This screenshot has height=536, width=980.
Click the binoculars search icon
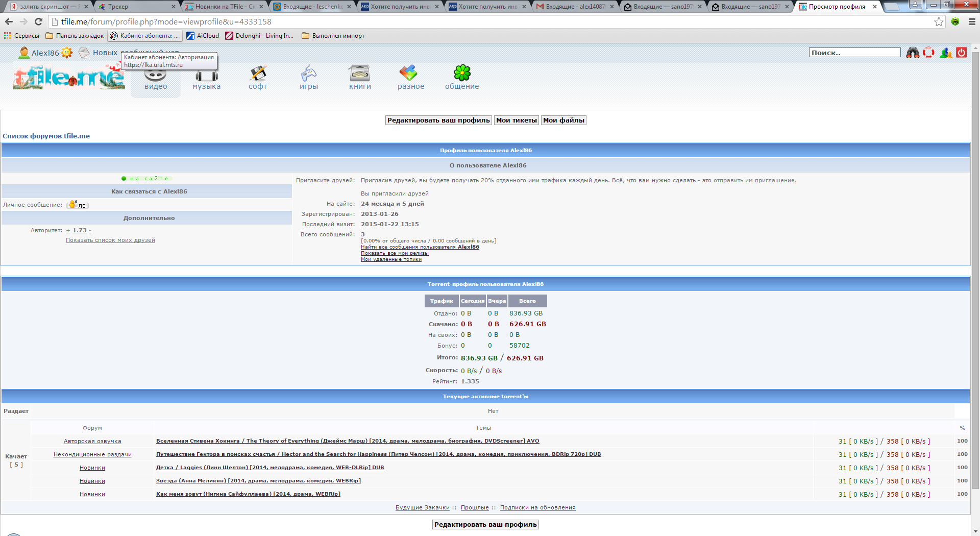[913, 53]
